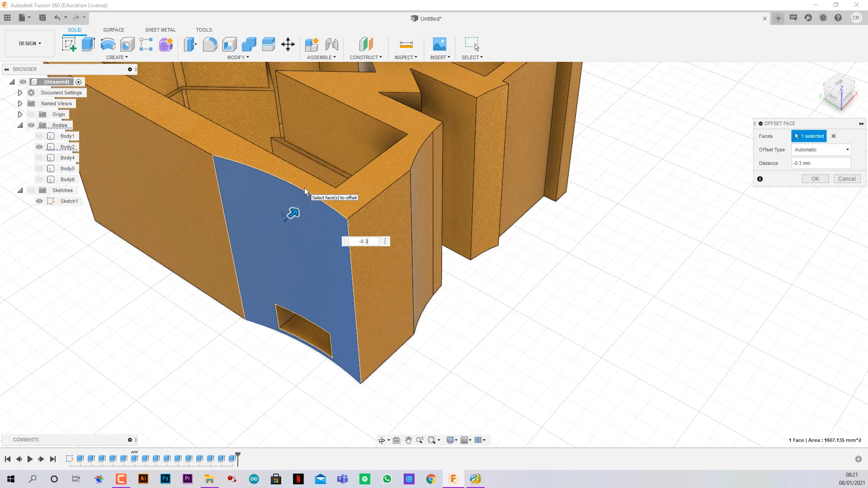Screen dimensions: 868x488
Task: Click the Extrude tool icon
Action: [88, 44]
